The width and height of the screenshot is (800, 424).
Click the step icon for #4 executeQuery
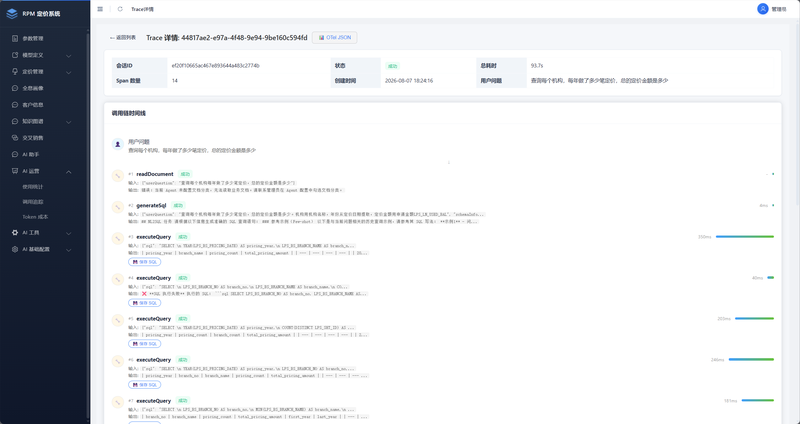118,280
